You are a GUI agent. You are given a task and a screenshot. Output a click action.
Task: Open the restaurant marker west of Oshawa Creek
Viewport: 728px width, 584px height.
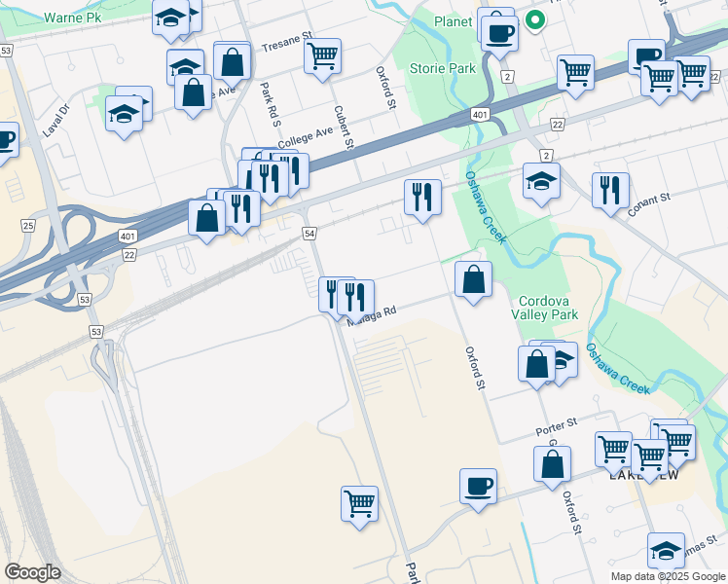[422, 198]
